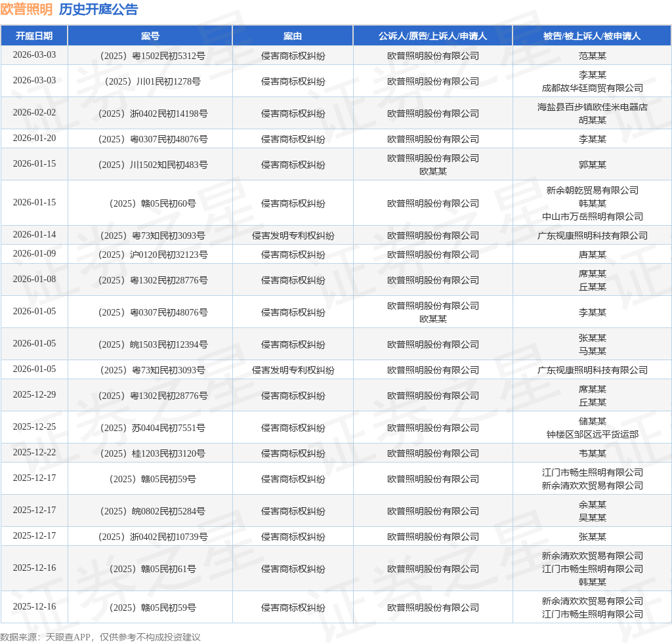
Task: Select case number (2025)苏0404民初7551号
Action: coord(152,428)
